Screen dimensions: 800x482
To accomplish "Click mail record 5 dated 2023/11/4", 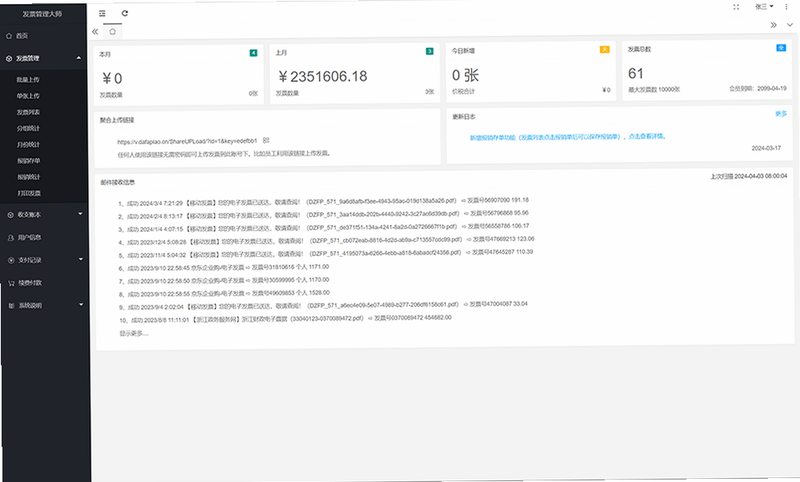I will coord(326,253).
